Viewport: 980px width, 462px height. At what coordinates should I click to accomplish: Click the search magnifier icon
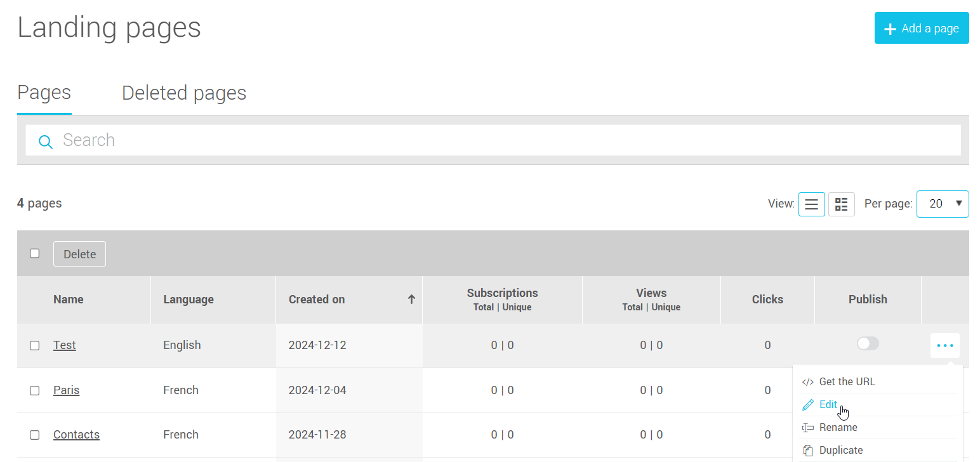(x=45, y=141)
